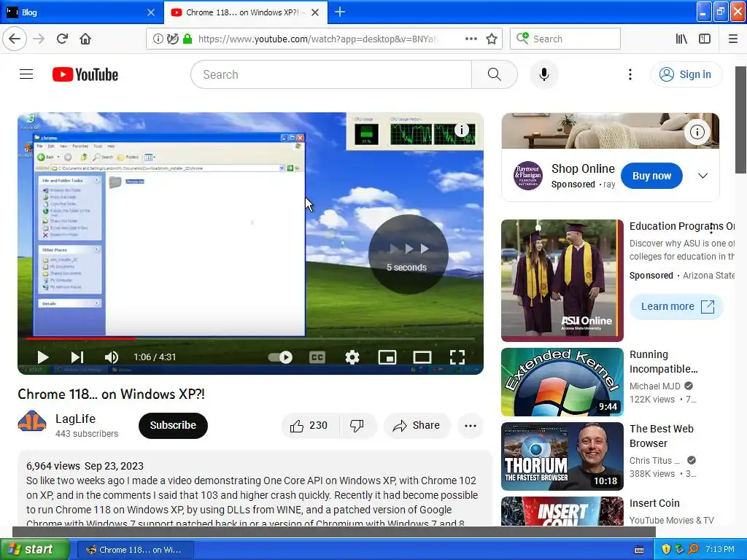
Task: Mute the video volume
Action: (112, 357)
